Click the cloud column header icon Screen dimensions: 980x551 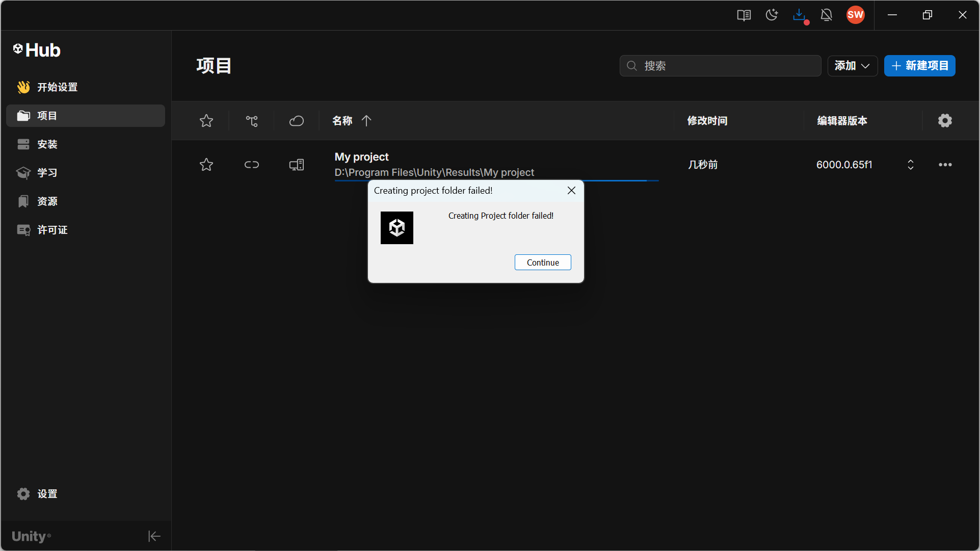click(297, 121)
